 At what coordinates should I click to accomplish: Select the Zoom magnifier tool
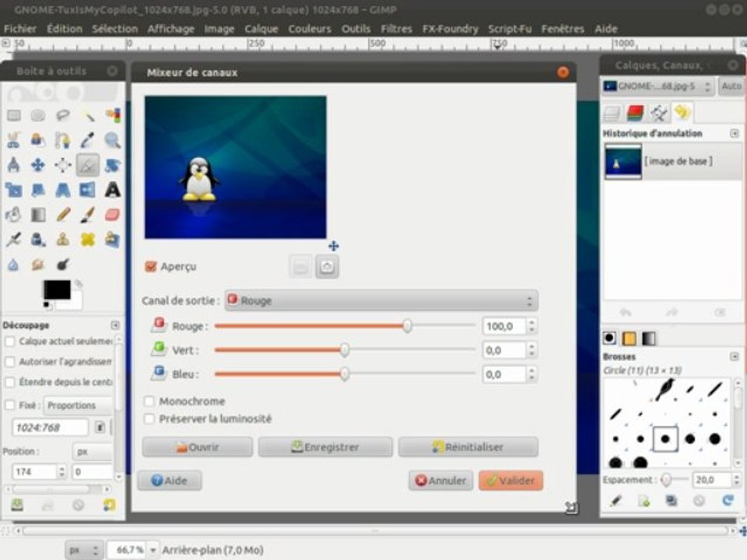pos(112,140)
